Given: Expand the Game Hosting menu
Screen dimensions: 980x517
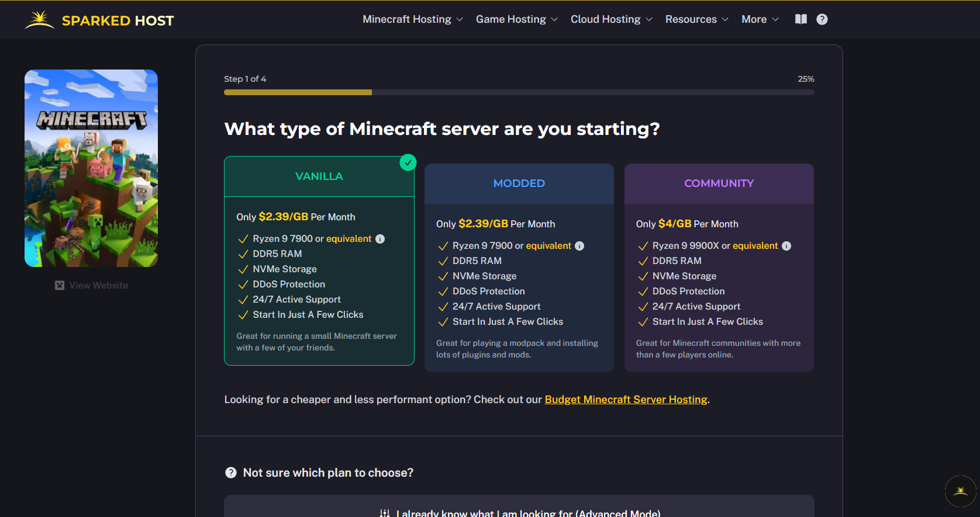Looking at the screenshot, I should [517, 19].
